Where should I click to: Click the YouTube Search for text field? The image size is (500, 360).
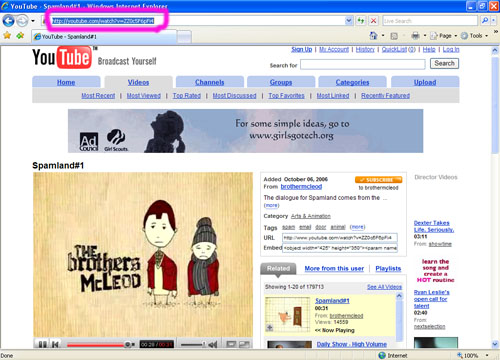[x=363, y=64]
